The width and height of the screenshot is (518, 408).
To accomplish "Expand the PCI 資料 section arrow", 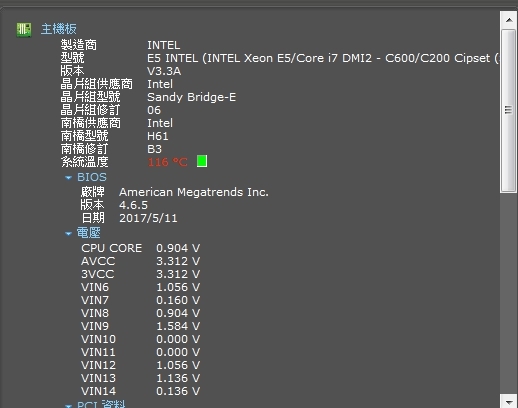I will [69, 406].
